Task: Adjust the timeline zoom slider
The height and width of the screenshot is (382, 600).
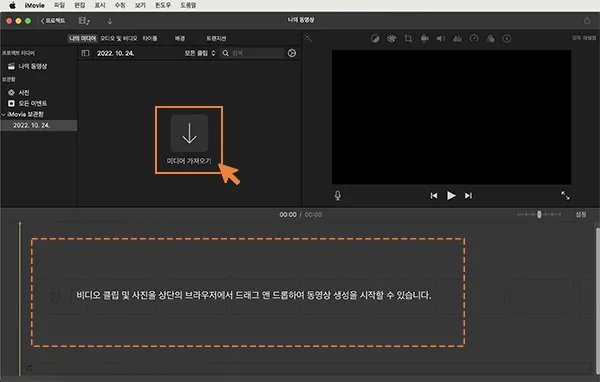Action: pyautogui.click(x=539, y=214)
